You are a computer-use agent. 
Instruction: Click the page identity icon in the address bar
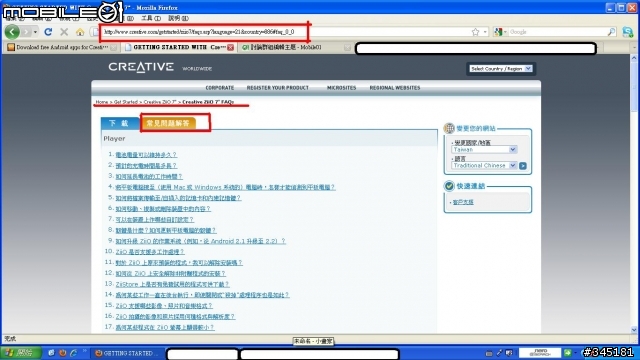point(95,31)
